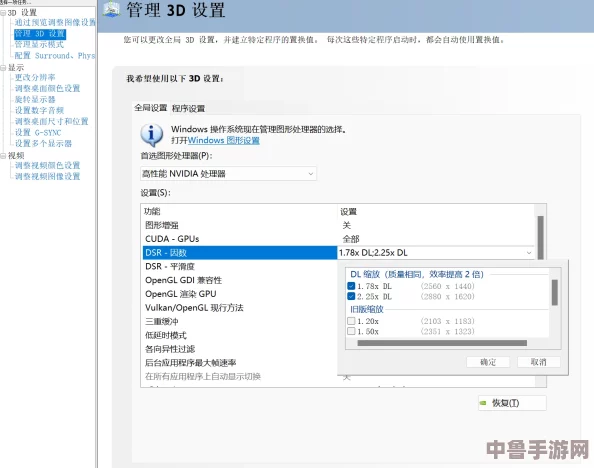Select 配置 Surround、PhysX in tree
Screen dimensions: 594x468
pos(55,56)
